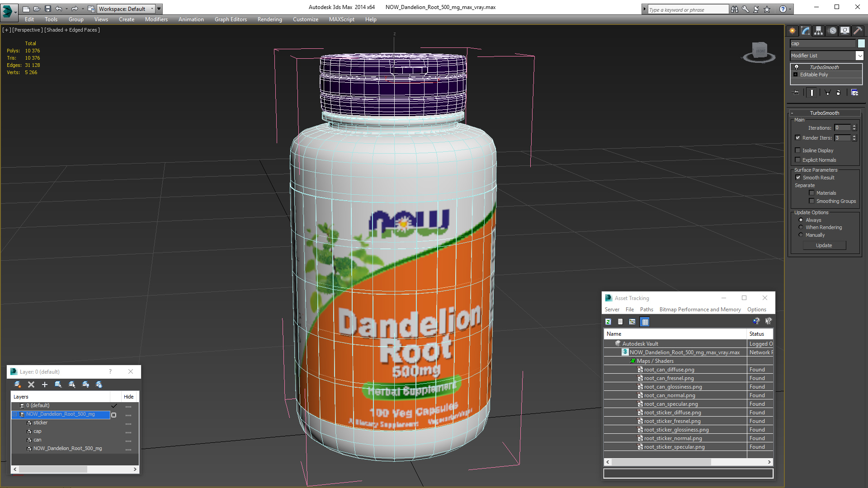Switch to the Create command panel tab
Image resolution: width=868 pixels, height=488 pixels.
(793, 31)
